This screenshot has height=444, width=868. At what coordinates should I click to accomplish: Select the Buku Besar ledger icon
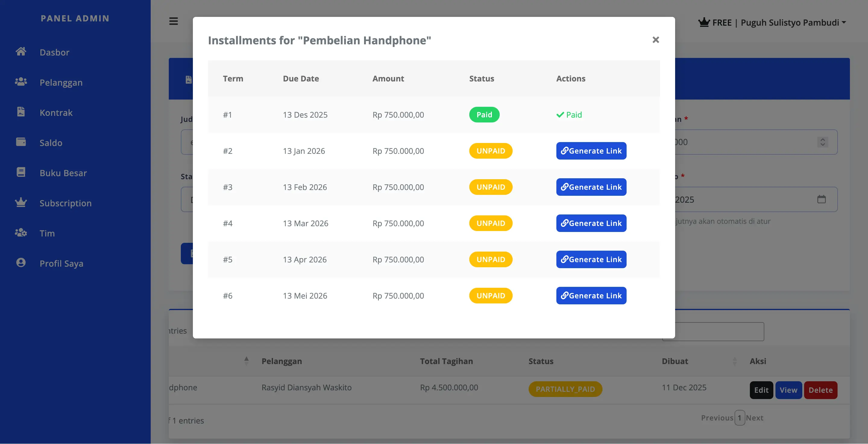coord(21,172)
